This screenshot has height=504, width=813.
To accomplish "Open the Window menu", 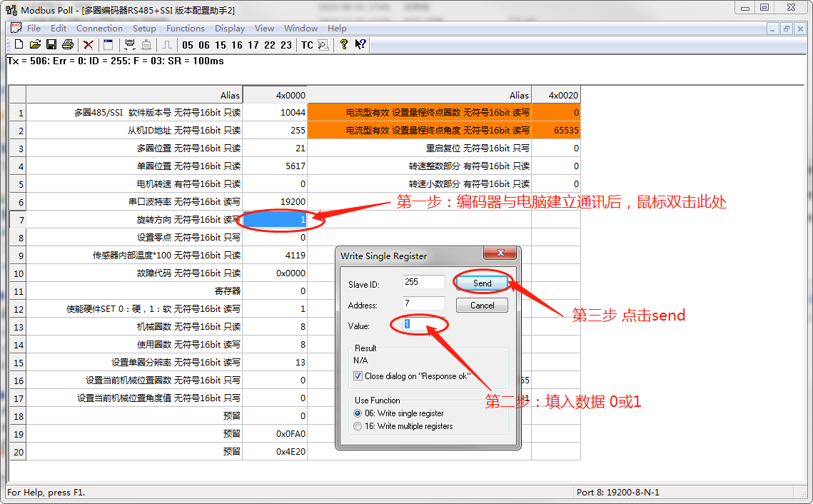I will [301, 29].
